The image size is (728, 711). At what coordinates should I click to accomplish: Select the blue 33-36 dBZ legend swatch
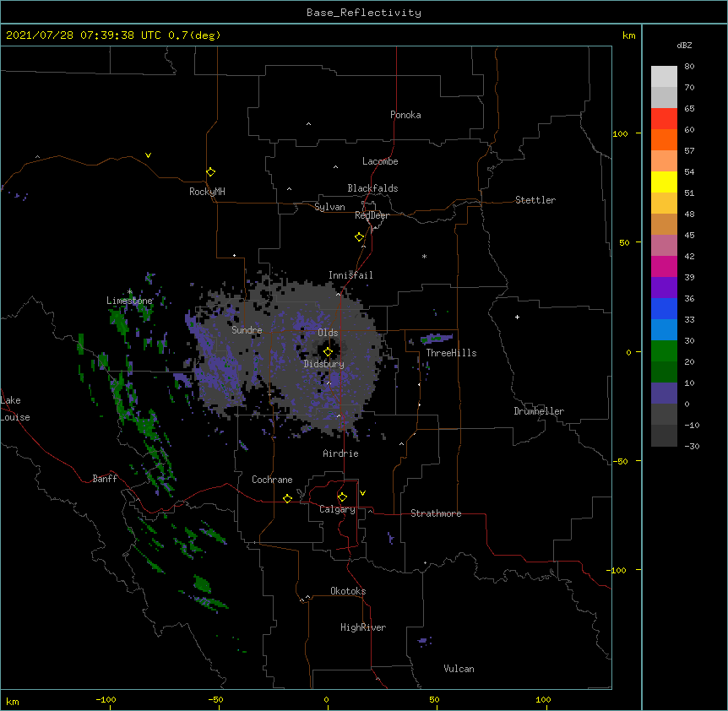coord(664,308)
